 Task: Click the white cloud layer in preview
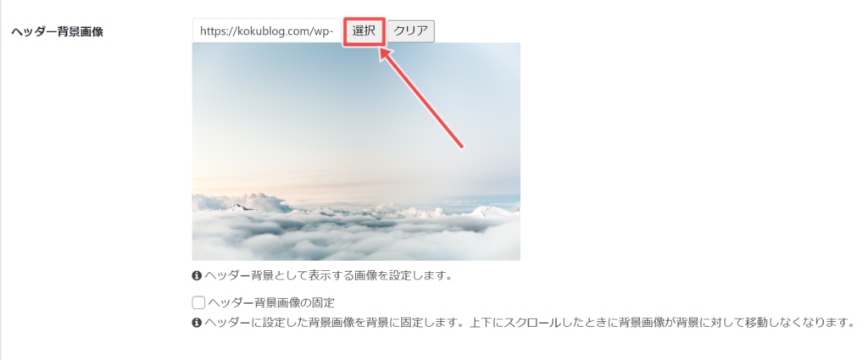356,235
